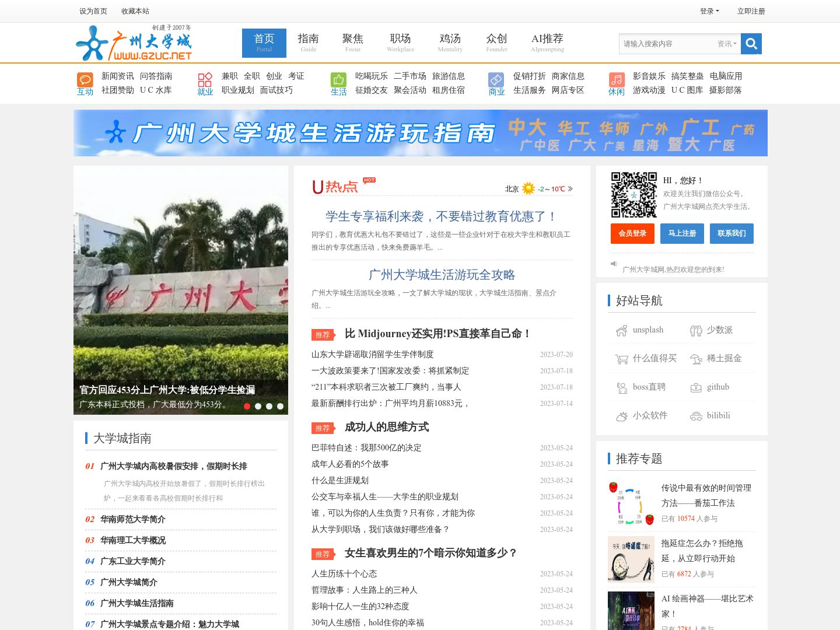Viewport: 840px width, 630px height.
Task: Open the 鸡汤 Mentality tab
Action: [x=450, y=43]
